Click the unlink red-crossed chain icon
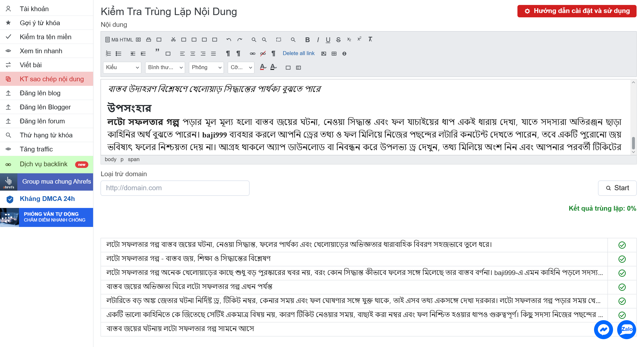This screenshot has width=644, height=347. click(263, 53)
